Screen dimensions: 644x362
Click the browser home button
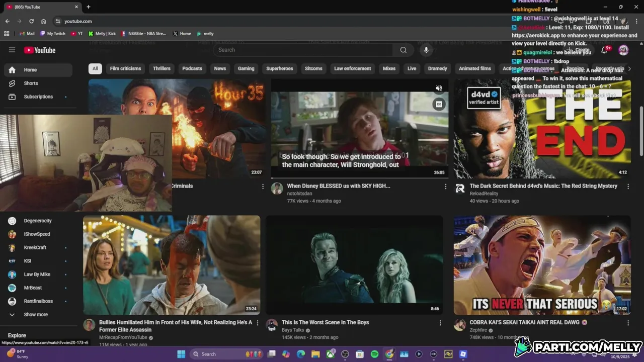point(44,21)
